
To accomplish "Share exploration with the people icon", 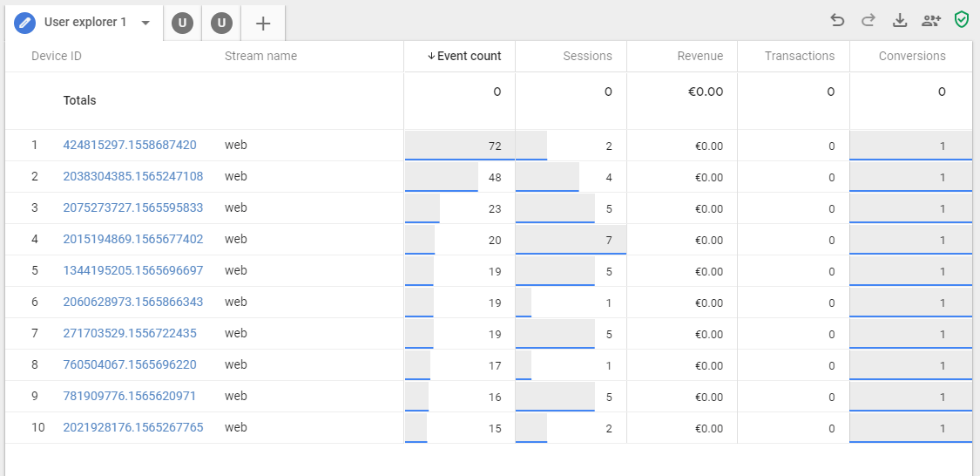I will click(x=931, y=20).
